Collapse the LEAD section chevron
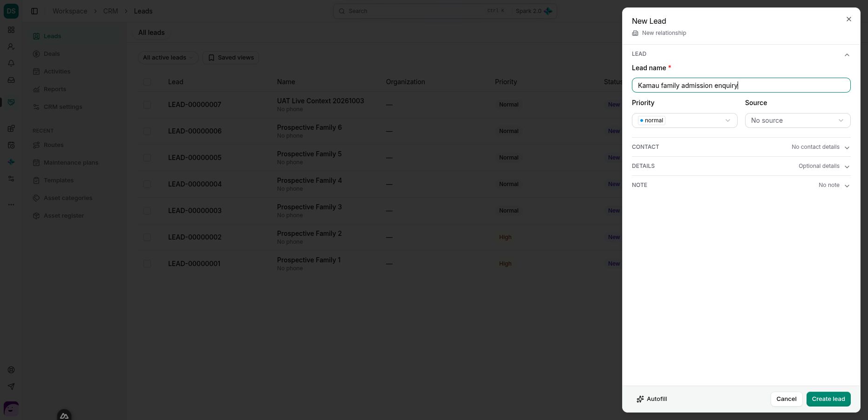 pos(847,55)
